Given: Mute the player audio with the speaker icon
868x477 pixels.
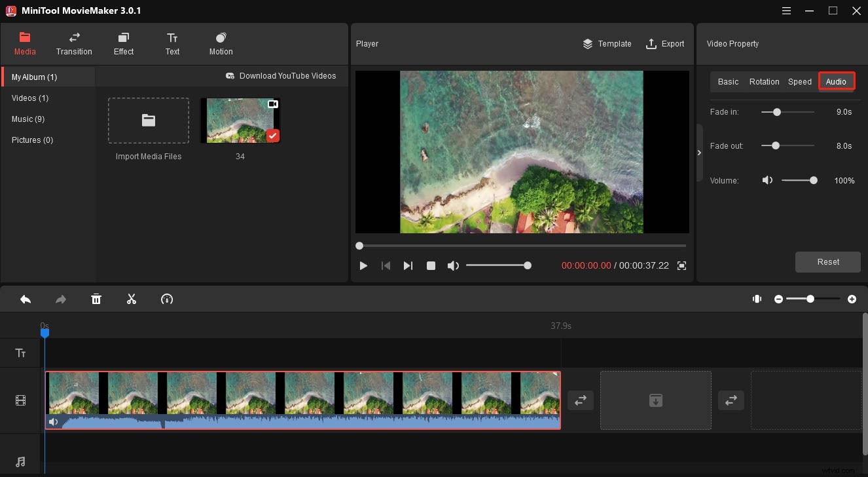Looking at the screenshot, I should (453, 265).
